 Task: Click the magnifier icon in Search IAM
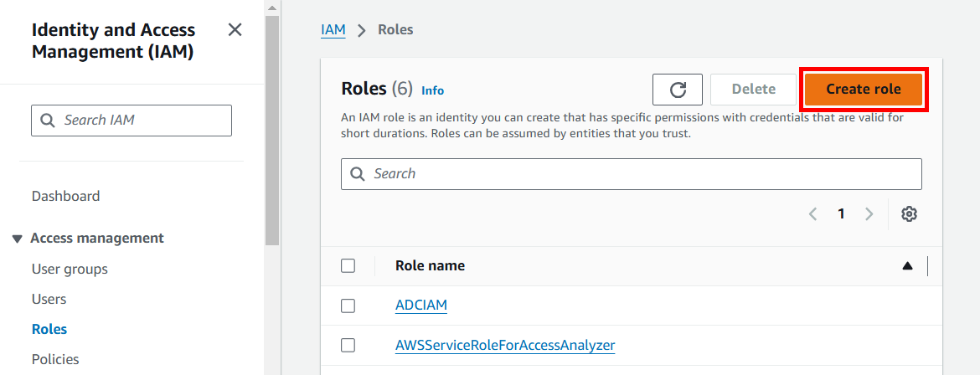tap(48, 120)
